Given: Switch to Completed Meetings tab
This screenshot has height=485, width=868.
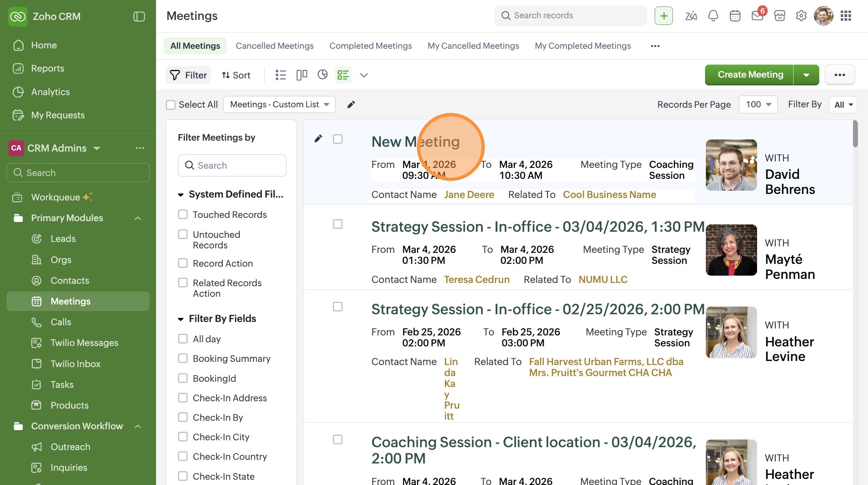Looking at the screenshot, I should point(370,46).
